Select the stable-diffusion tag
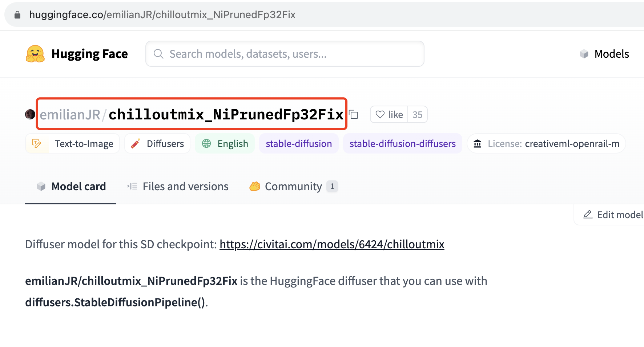The height and width of the screenshot is (347, 644). click(299, 144)
